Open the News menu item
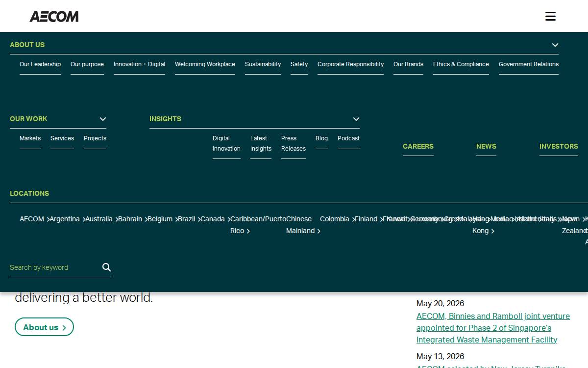 486,146
